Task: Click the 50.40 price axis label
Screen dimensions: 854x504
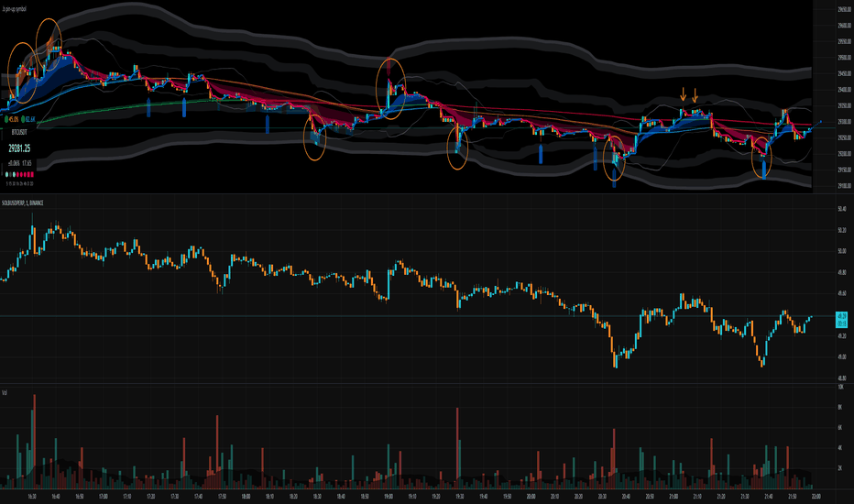Action: point(842,209)
